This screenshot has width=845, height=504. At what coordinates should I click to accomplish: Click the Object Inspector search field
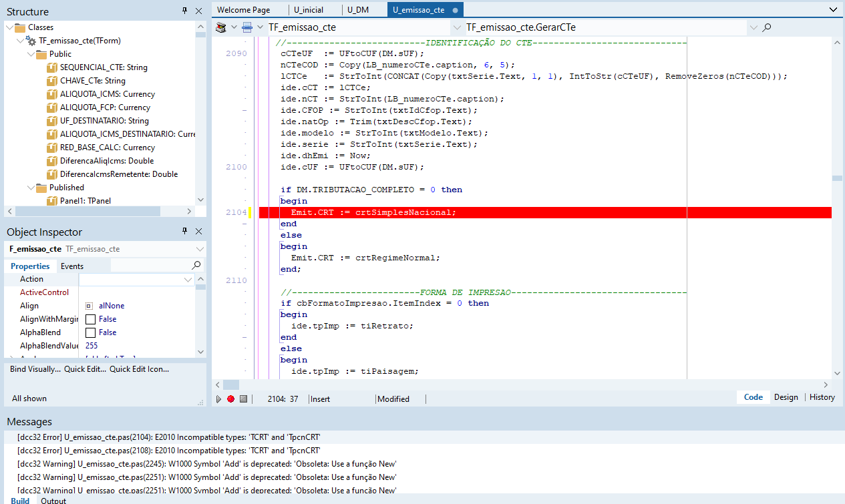tap(150, 266)
